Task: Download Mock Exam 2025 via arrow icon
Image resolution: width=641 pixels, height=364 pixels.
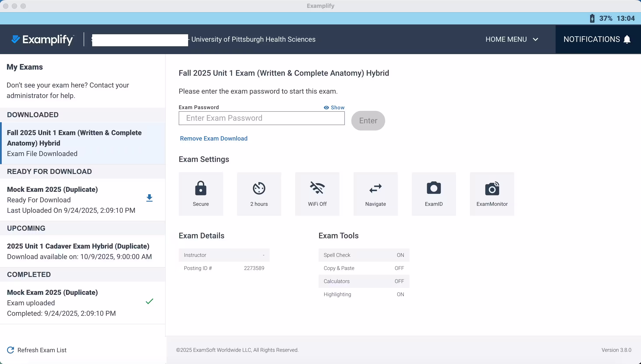Action: coord(149,198)
